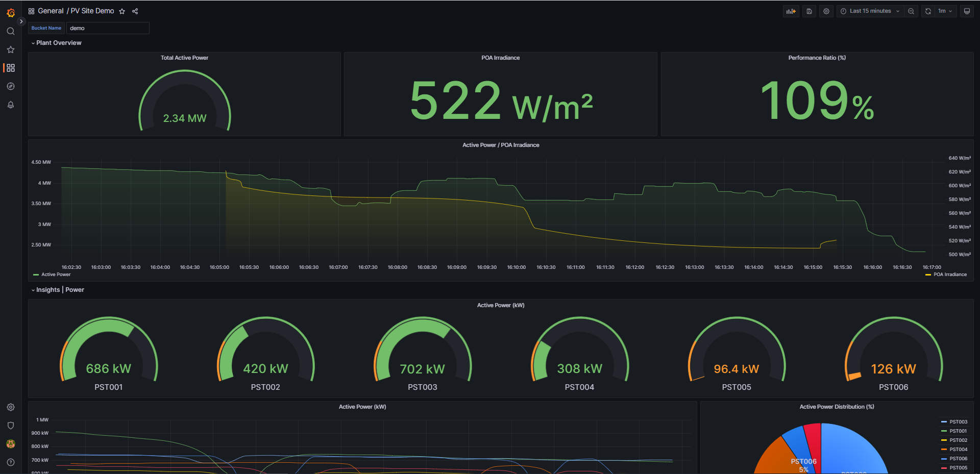Cycle view mode with monitor icon
Viewport: 980px width, 474px height.
967,11
